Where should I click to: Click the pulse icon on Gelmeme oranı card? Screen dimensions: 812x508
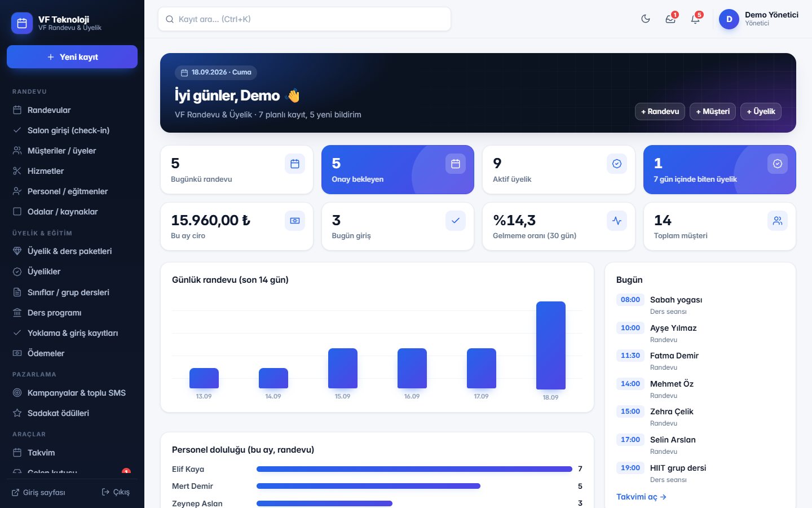[x=617, y=221]
